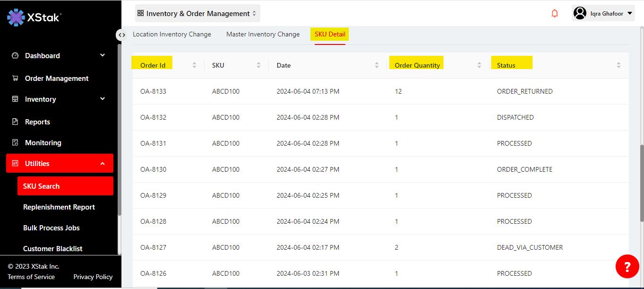Click the XStak logo
Screen dimensions: 644x289
(x=34, y=18)
